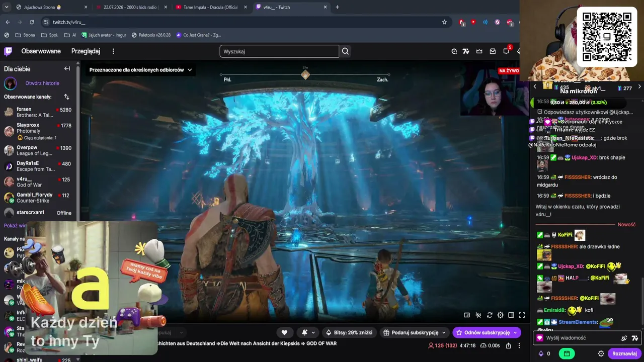Open the Prime crown loot icon
This screenshot has width=644, height=362.
tap(479, 51)
